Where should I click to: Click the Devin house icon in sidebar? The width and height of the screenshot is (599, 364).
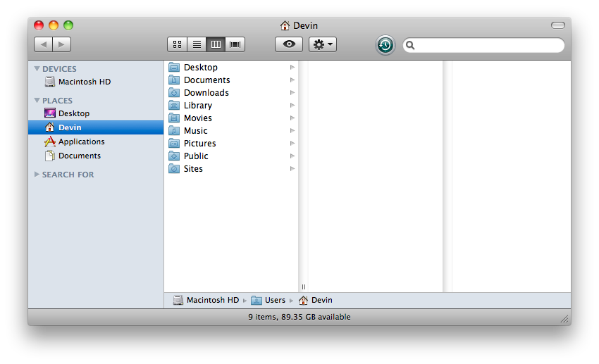[49, 127]
